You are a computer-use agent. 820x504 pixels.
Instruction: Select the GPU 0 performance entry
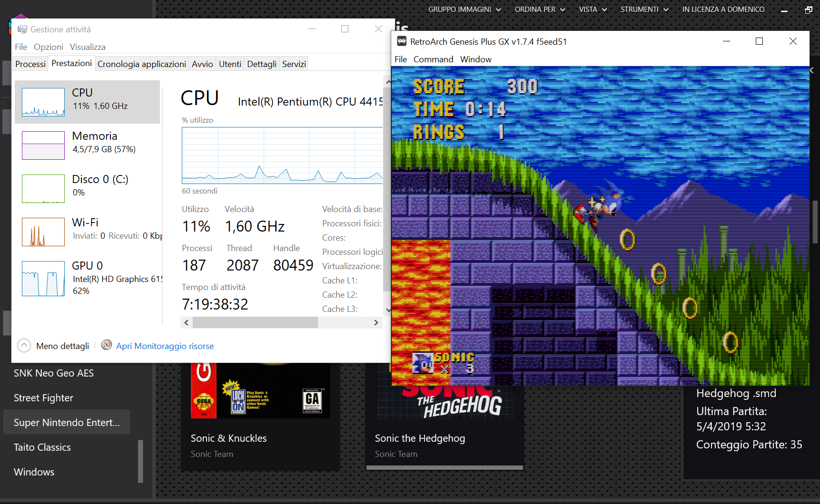pyautogui.click(x=88, y=278)
